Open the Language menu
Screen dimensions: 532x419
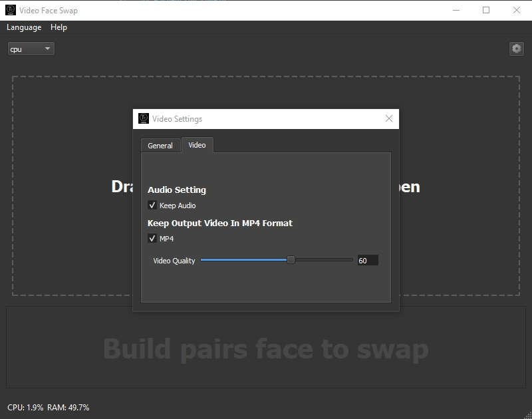pyautogui.click(x=24, y=27)
